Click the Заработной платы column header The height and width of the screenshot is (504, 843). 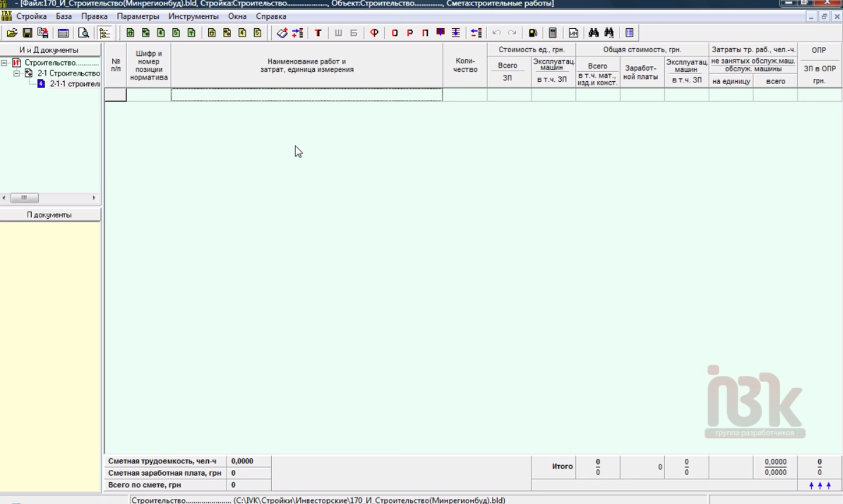click(642, 72)
